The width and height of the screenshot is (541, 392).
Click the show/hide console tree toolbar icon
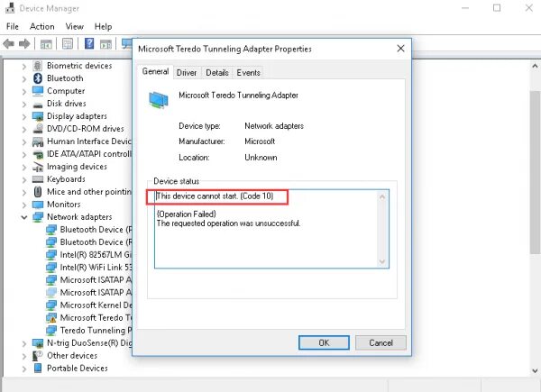[x=46, y=44]
